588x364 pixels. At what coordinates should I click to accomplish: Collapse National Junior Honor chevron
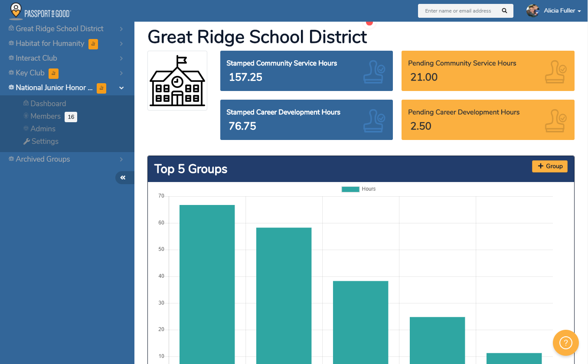[x=121, y=88]
